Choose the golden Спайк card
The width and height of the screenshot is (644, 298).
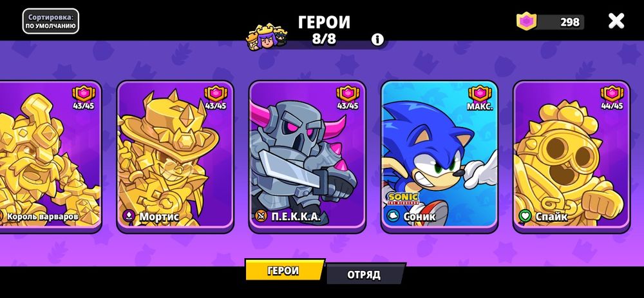click(571, 155)
